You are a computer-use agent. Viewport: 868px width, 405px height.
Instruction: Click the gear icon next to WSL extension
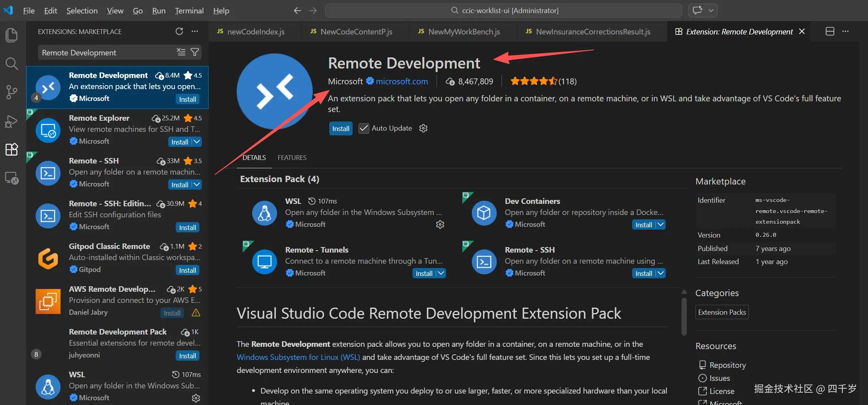(440, 224)
